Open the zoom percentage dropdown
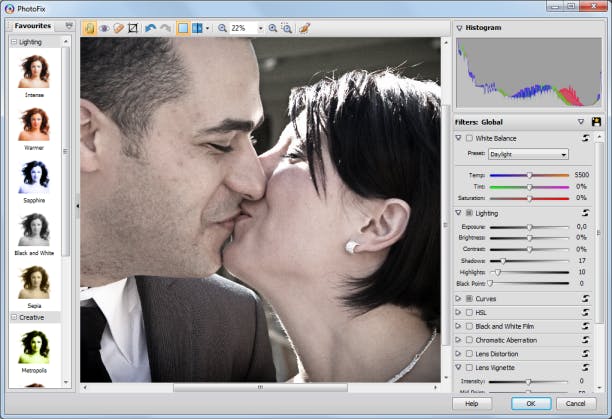612x419 pixels. coord(260,28)
